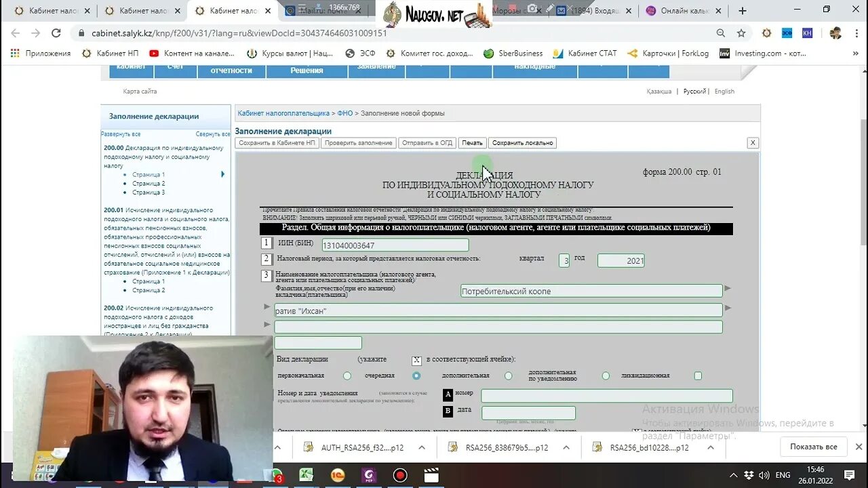Open the SberBusiness bookmark
This screenshot has height=488, width=868.
pyautogui.click(x=513, y=54)
